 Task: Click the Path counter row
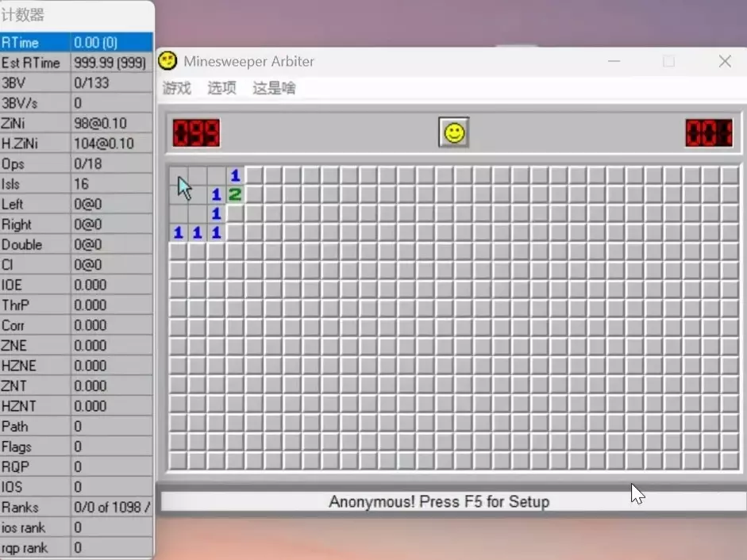(76, 426)
